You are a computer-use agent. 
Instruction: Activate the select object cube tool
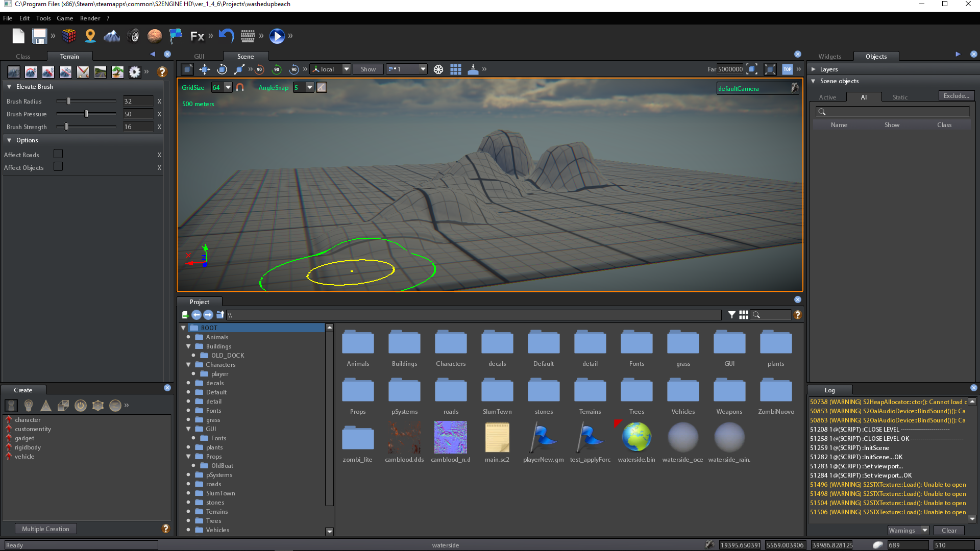coord(187,69)
